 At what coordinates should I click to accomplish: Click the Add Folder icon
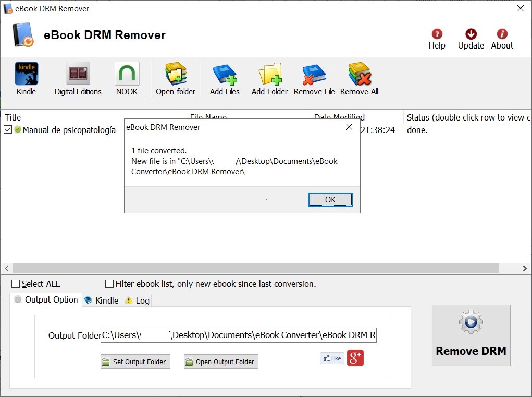[x=270, y=74]
